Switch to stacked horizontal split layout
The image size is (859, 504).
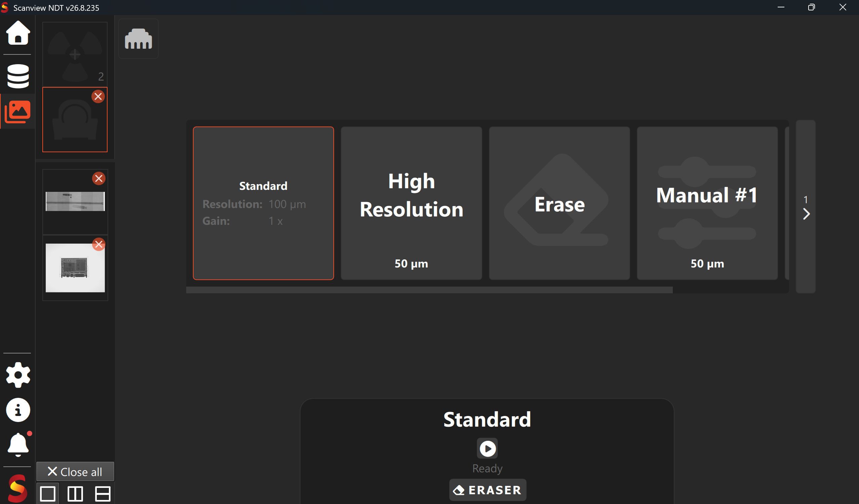tap(103, 494)
